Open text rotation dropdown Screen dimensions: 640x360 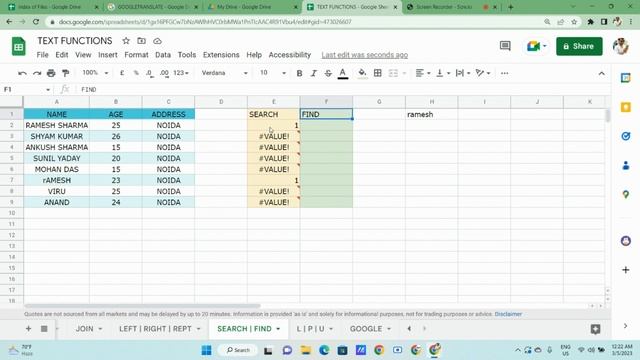pyautogui.click(x=483, y=73)
